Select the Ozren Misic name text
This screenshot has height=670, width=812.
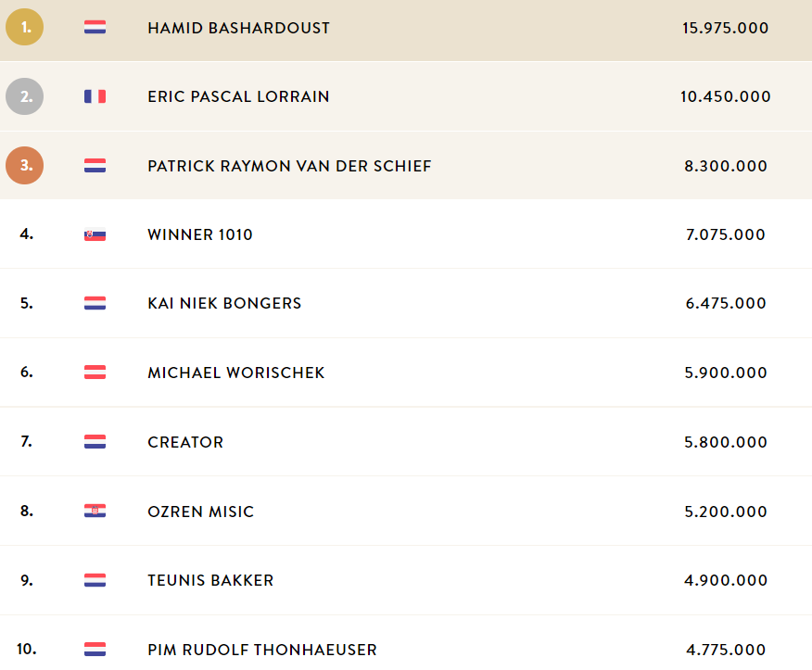[200, 512]
